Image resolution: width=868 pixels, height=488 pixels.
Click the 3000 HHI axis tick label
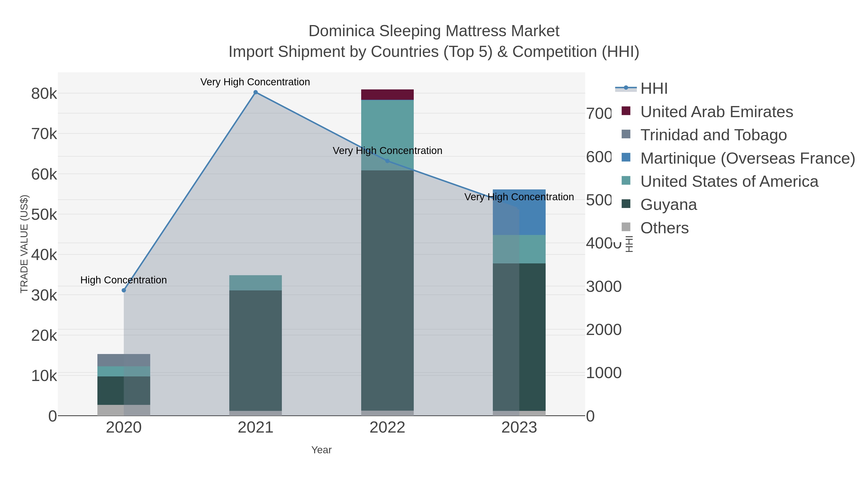click(x=604, y=287)
